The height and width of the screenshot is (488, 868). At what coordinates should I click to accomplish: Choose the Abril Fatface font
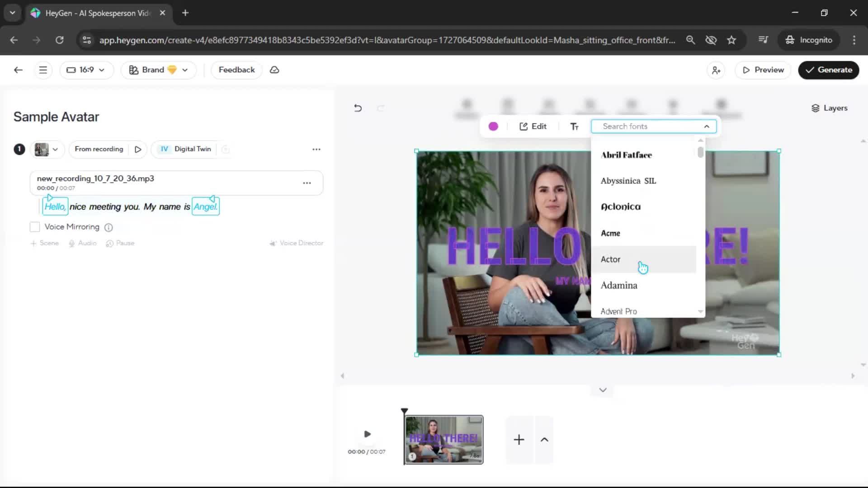tap(626, 155)
